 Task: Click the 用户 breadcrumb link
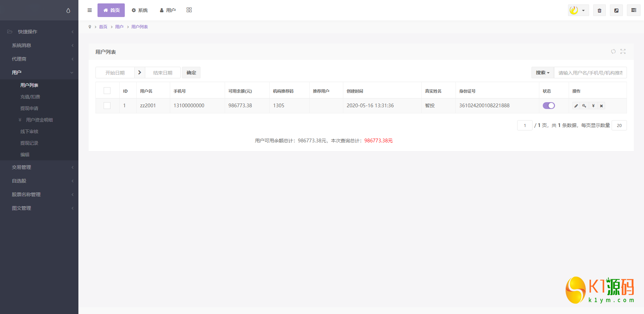point(119,27)
